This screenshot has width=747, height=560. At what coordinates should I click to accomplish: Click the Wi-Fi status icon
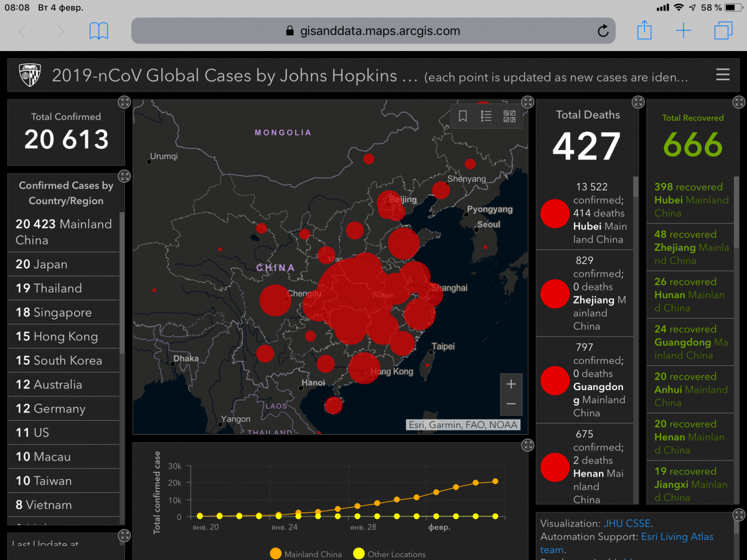coord(678,7)
